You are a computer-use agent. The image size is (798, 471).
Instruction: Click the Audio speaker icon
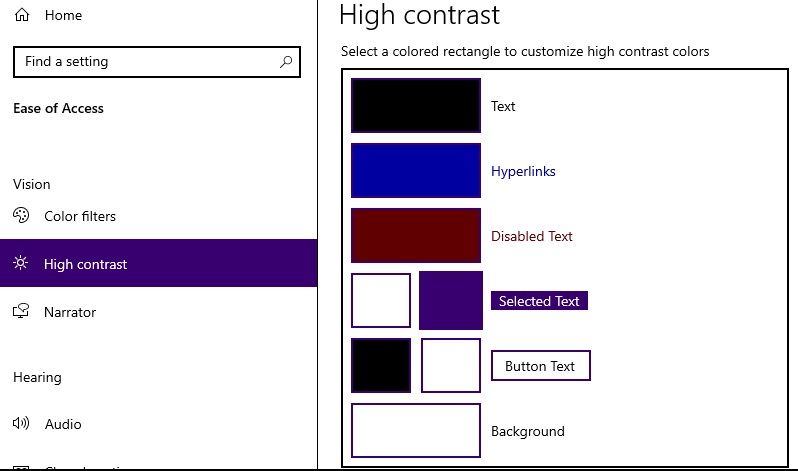click(x=21, y=424)
